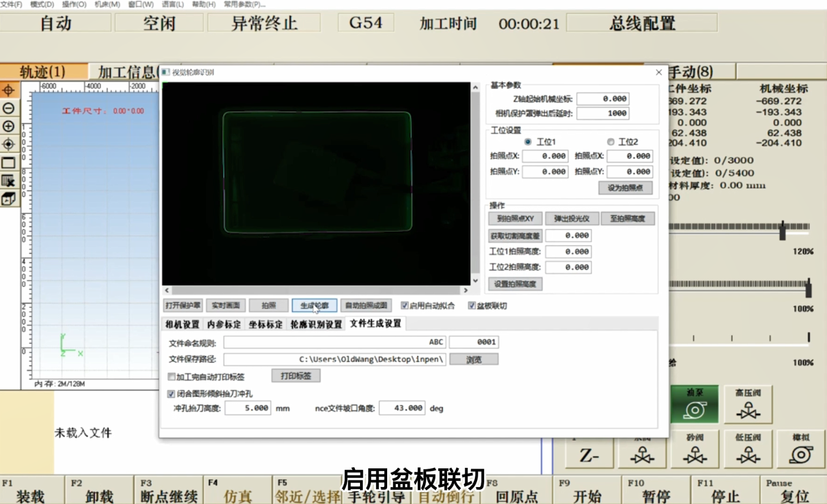Toggle the 油泵 oil pump button

[x=695, y=404]
